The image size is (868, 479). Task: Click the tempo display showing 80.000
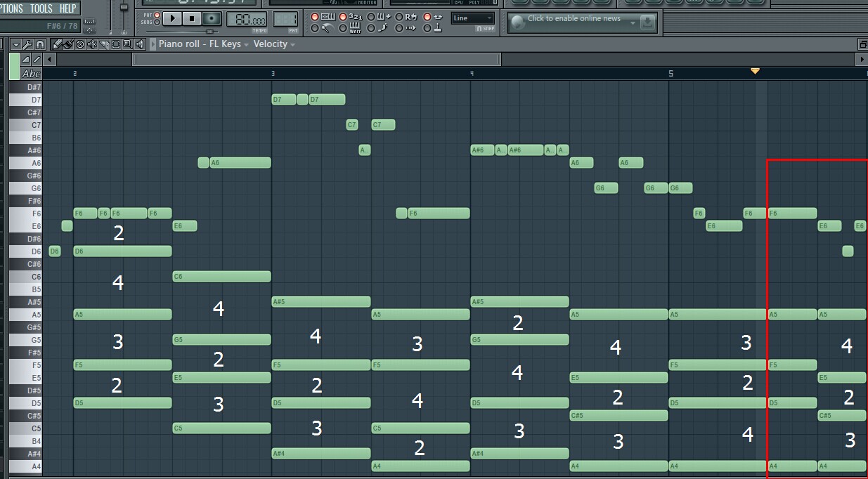pyautogui.click(x=247, y=20)
